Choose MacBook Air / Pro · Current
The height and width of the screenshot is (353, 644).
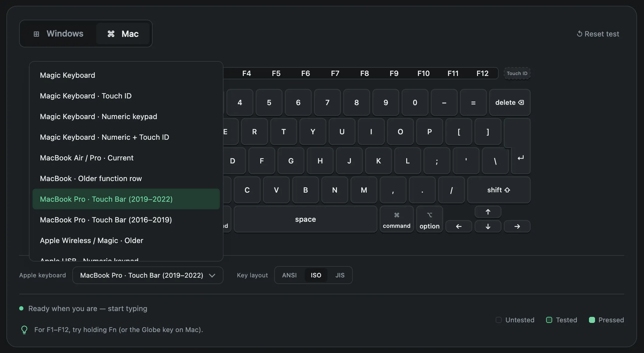coord(126,158)
